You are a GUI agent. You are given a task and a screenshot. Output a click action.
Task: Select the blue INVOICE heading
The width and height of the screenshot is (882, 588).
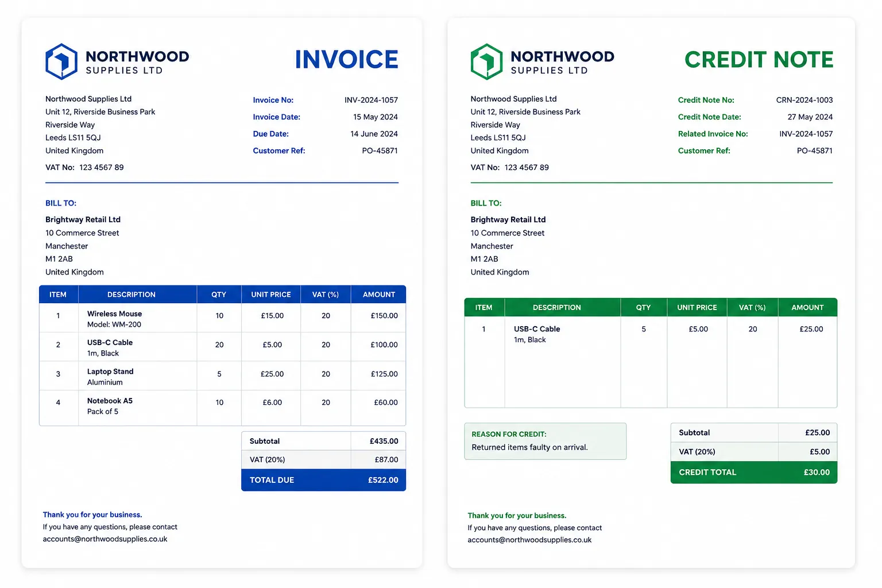(x=347, y=60)
